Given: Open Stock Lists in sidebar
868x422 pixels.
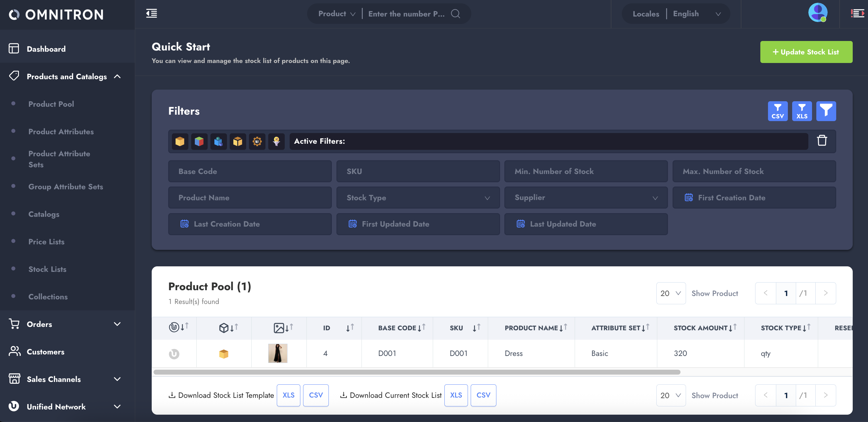Looking at the screenshot, I should pos(47,269).
